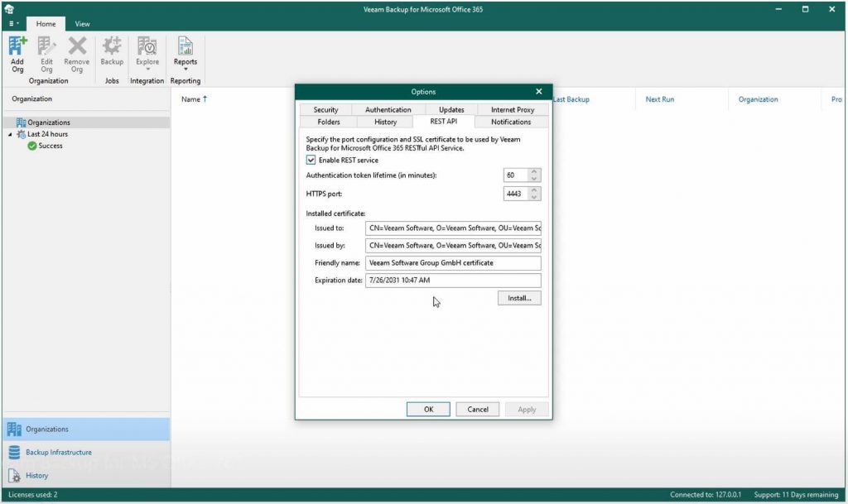The width and height of the screenshot is (848, 504).
Task: Increase HTTPS port with up arrow
Action: [x=534, y=190]
